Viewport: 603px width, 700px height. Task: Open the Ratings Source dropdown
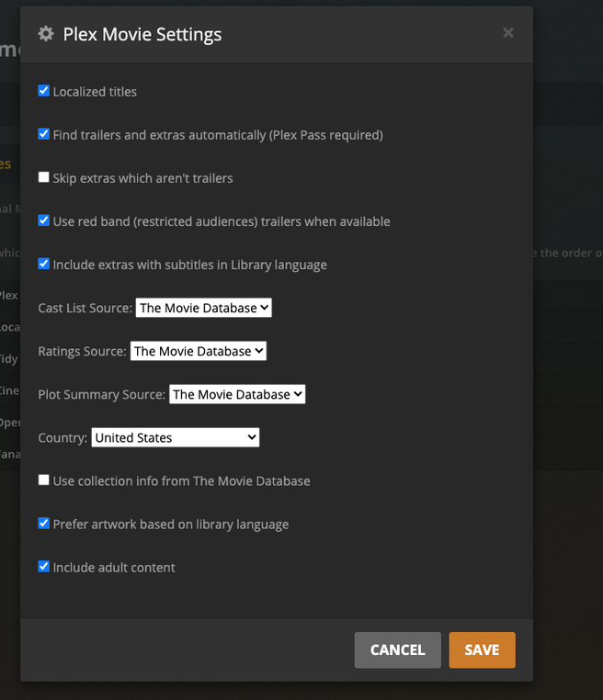pos(199,351)
